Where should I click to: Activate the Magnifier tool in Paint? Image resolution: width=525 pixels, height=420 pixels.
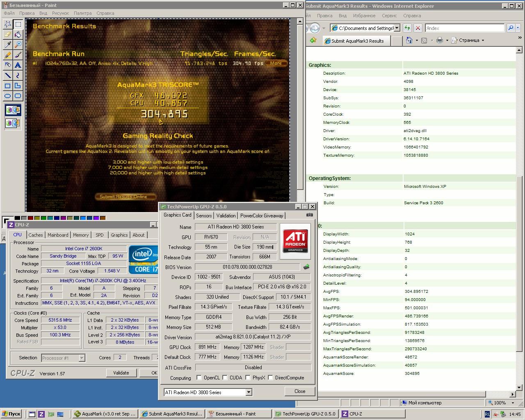tap(18, 45)
